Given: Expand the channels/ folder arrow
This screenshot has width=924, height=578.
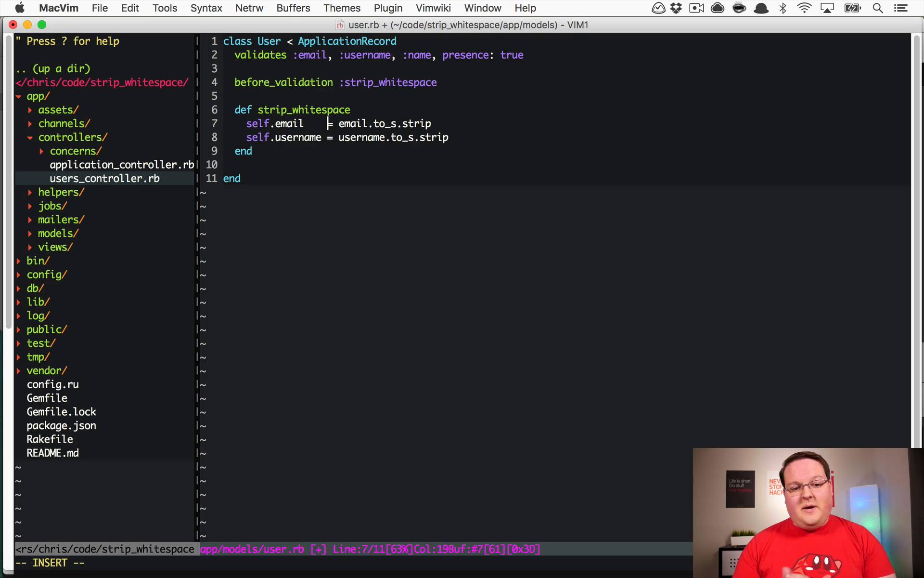Looking at the screenshot, I should (30, 124).
